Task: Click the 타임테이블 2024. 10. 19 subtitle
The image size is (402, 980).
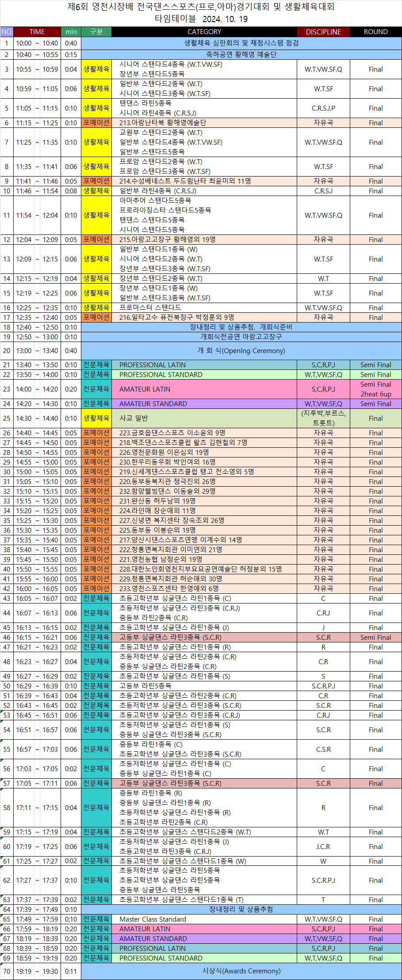Action: 201,19
